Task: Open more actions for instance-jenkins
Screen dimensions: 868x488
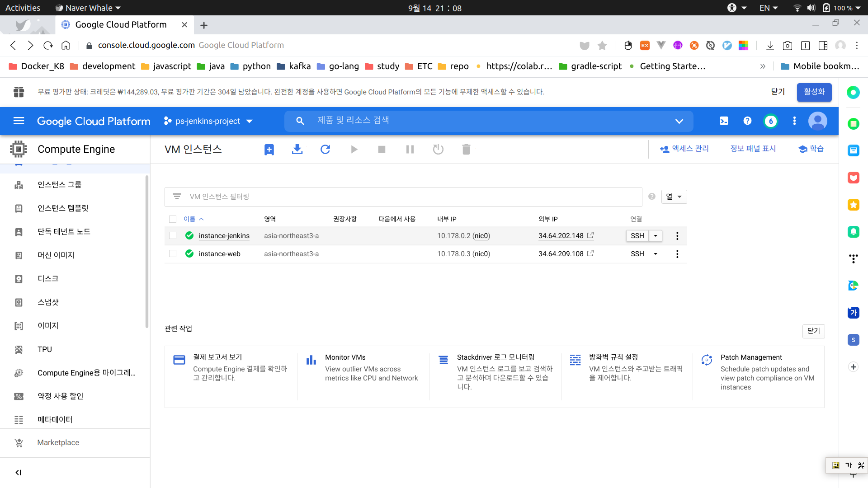Action: click(677, 236)
